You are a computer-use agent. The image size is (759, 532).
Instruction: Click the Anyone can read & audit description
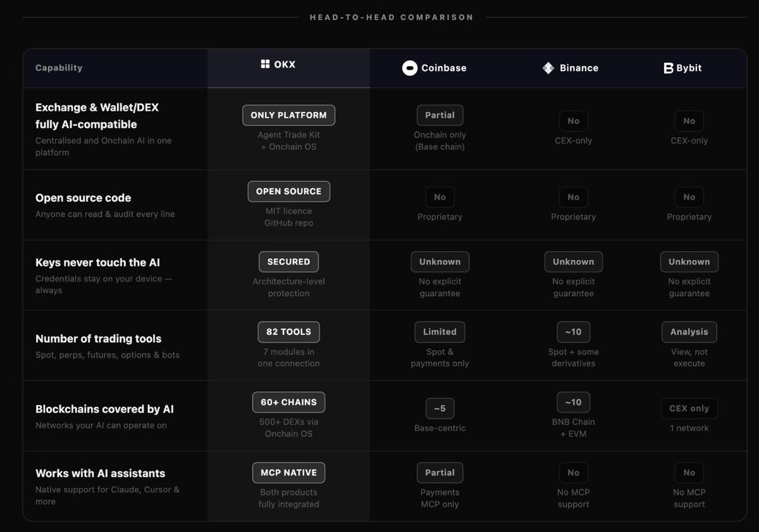click(105, 214)
